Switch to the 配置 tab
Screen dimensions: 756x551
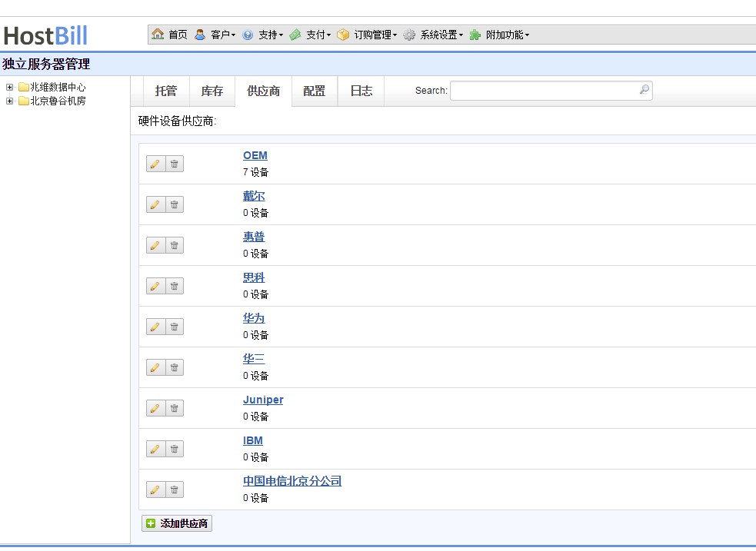point(315,91)
